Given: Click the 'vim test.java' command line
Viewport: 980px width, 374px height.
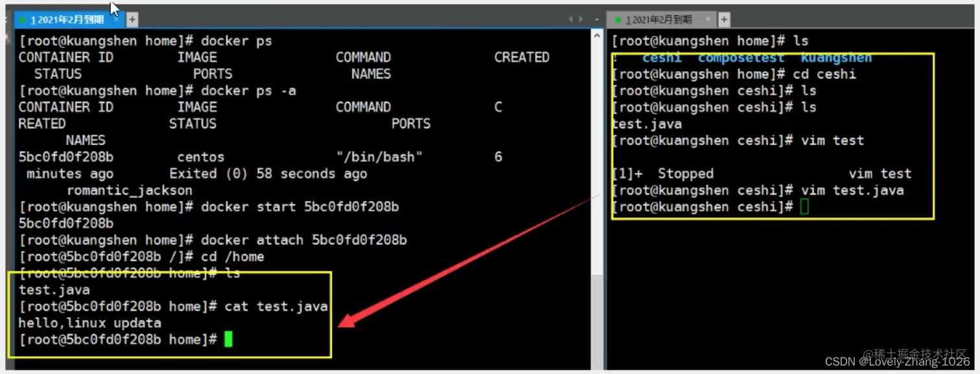Looking at the screenshot, I should (758, 190).
